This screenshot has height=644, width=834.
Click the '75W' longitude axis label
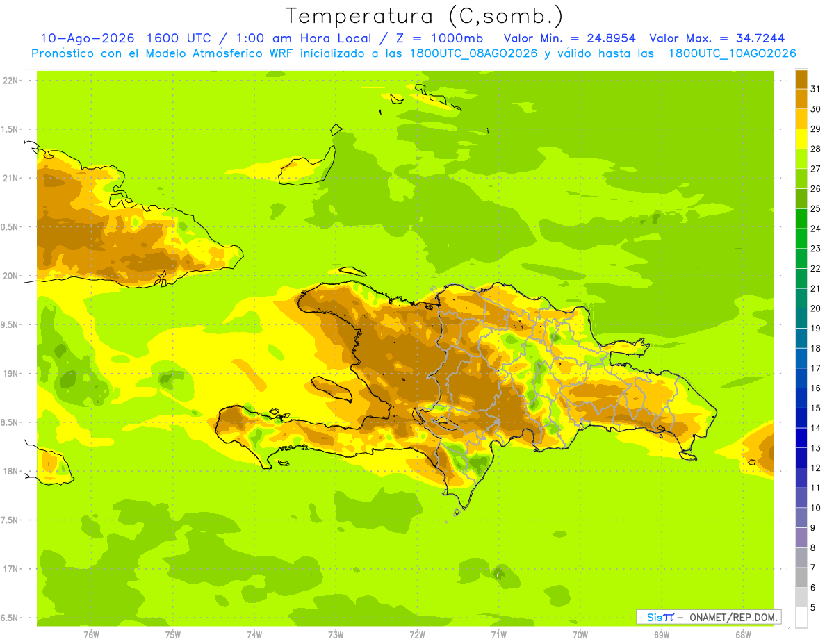click(x=172, y=634)
